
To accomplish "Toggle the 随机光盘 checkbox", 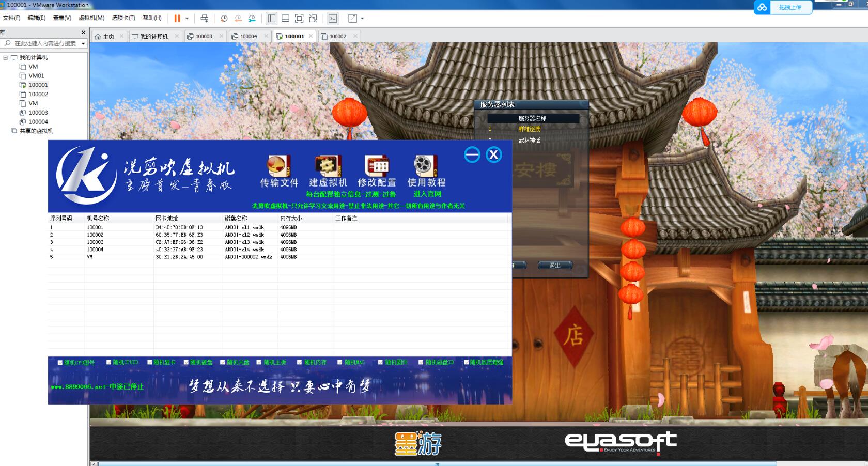I will point(223,363).
